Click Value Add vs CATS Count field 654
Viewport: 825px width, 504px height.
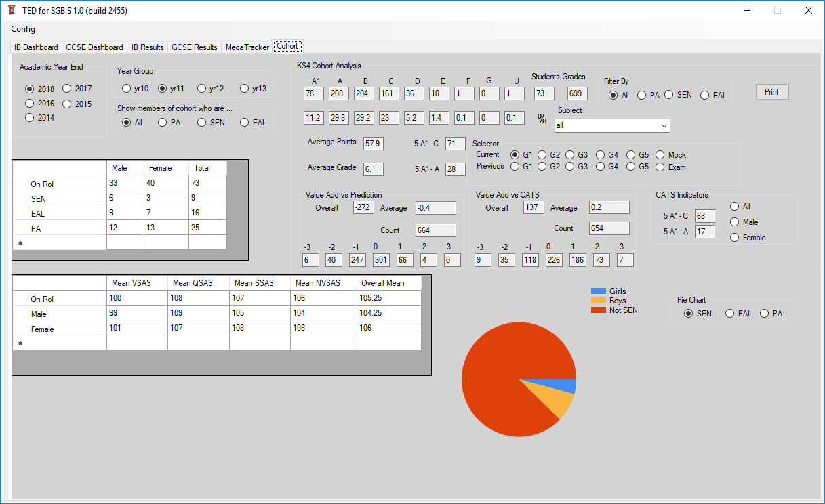pyautogui.click(x=609, y=228)
